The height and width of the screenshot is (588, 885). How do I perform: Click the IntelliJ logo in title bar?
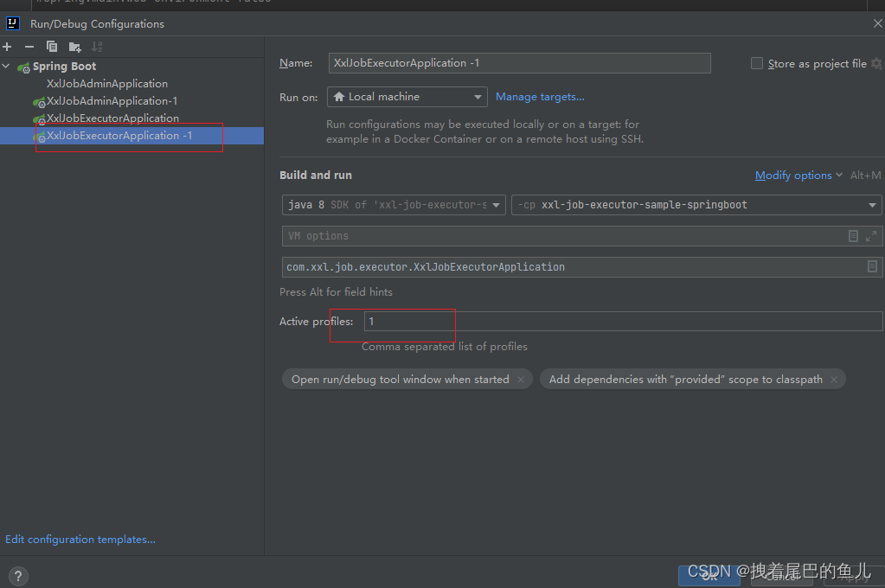pos(12,23)
